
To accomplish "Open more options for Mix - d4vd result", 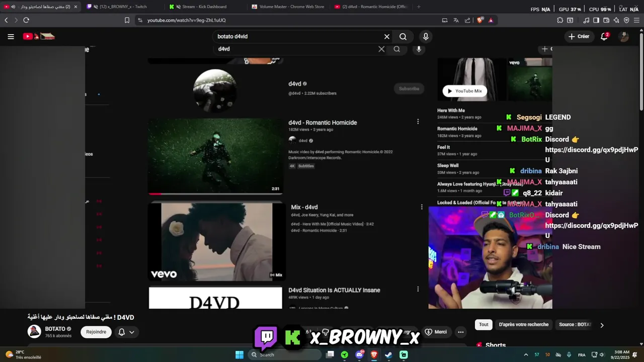I will pyautogui.click(x=422, y=207).
